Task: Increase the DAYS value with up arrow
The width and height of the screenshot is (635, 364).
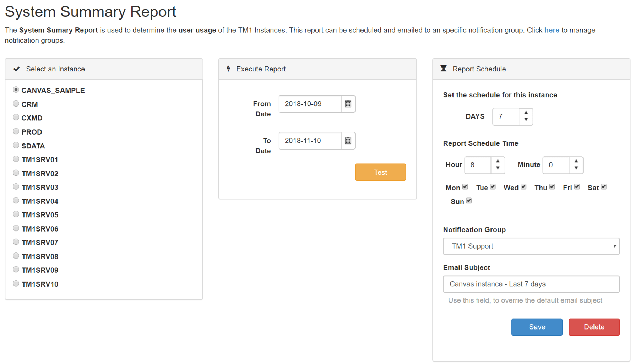Action: click(526, 113)
